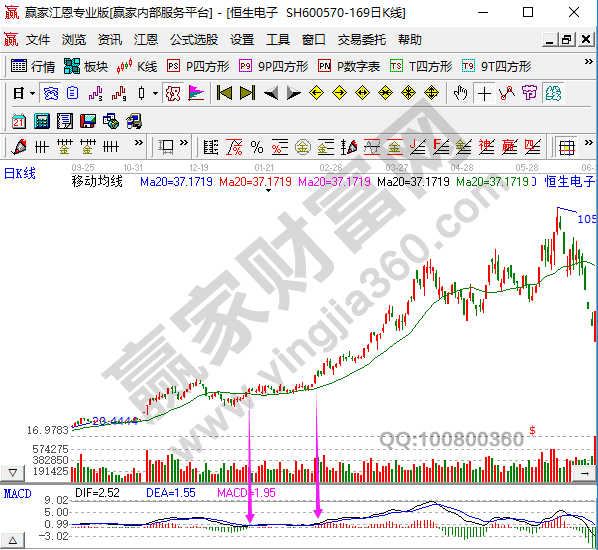This screenshot has width=598, height=550.
Task: Open the 日 period dropdown arrow
Action: 32,93
